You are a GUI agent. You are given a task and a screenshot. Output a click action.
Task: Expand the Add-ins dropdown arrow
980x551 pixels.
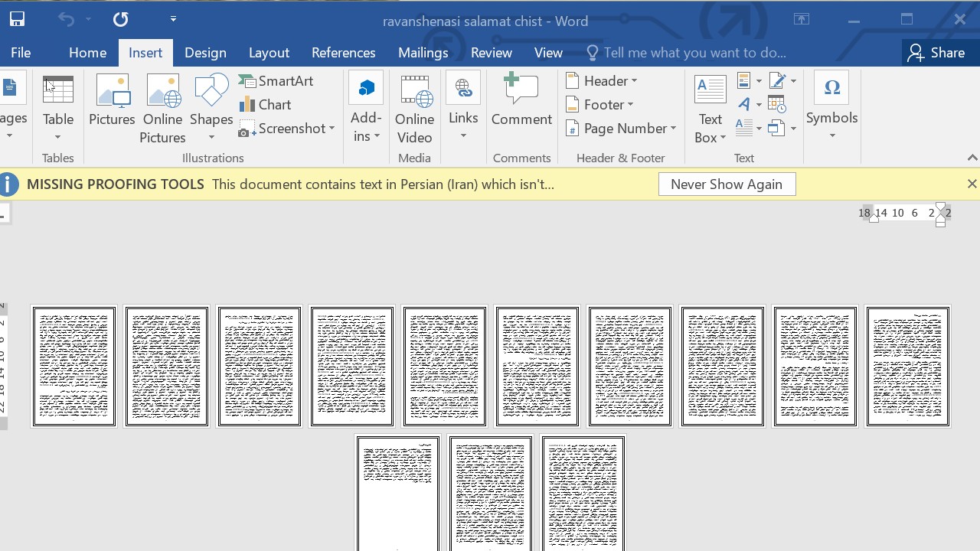pos(378,138)
